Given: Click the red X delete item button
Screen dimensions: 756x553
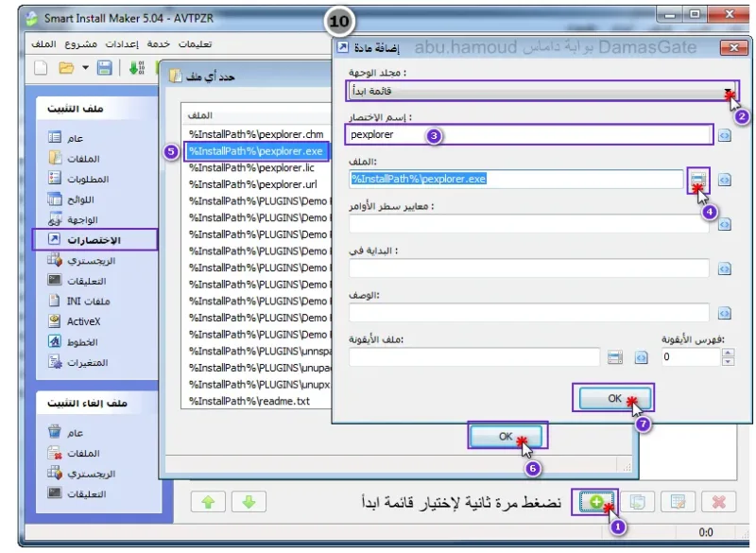Looking at the screenshot, I should (x=718, y=502).
